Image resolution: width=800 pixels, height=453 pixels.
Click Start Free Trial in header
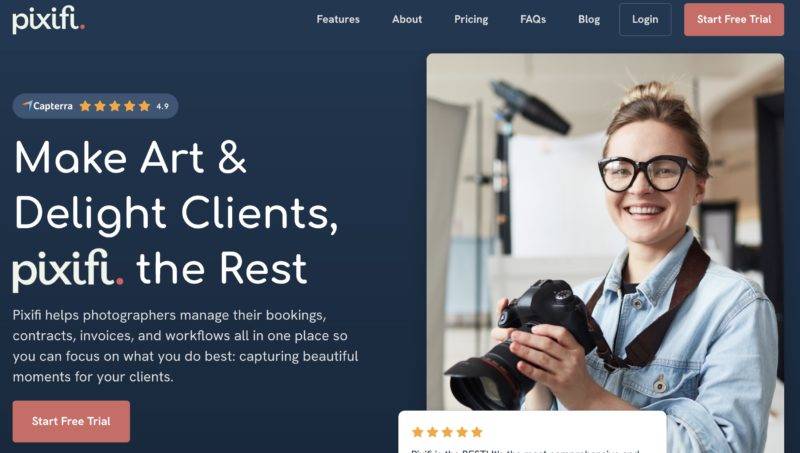[x=734, y=19]
